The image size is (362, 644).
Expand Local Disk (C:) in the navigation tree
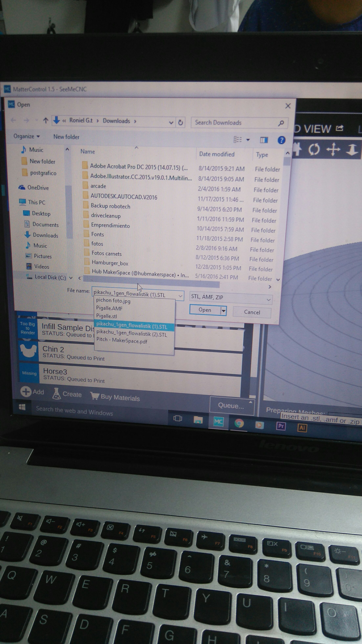click(x=71, y=278)
